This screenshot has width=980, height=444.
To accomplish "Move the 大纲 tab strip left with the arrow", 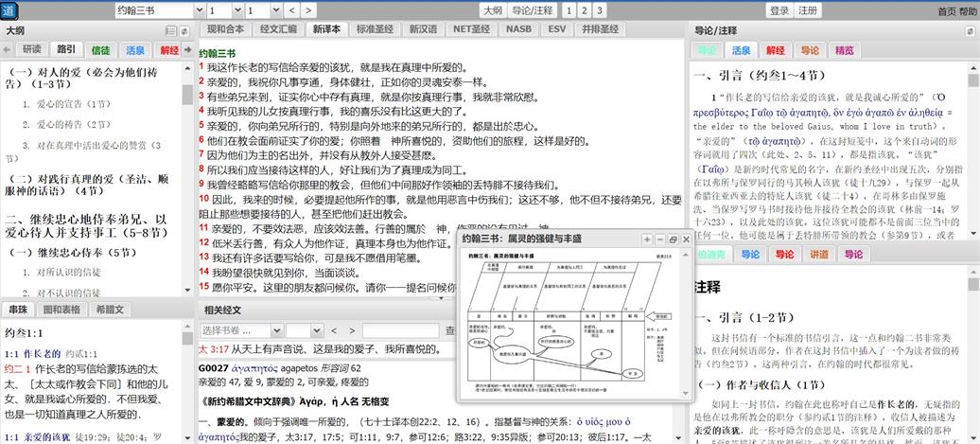I will [7, 50].
